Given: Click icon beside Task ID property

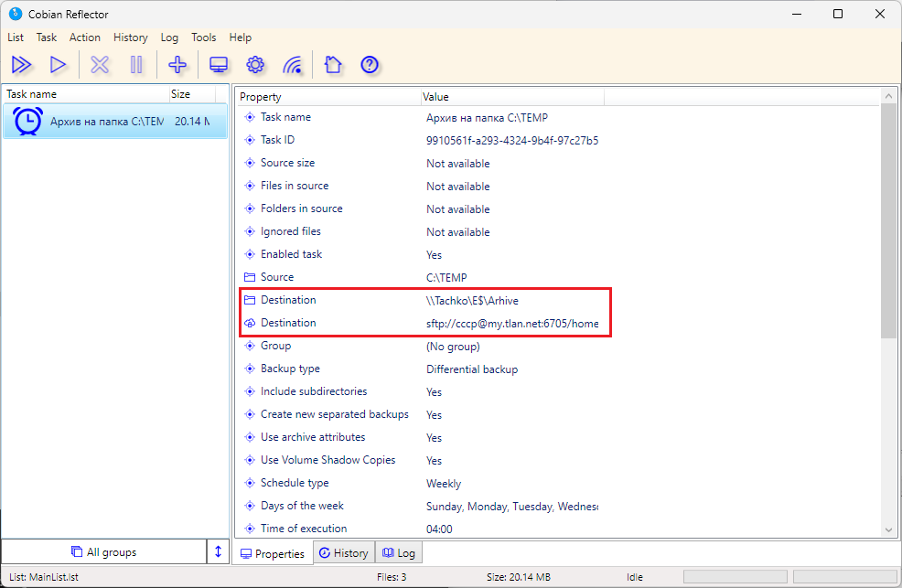Looking at the screenshot, I should coord(250,140).
